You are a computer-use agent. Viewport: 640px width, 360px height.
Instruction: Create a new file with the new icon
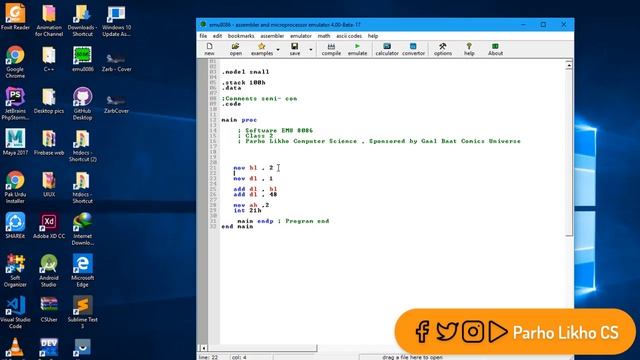point(209,49)
